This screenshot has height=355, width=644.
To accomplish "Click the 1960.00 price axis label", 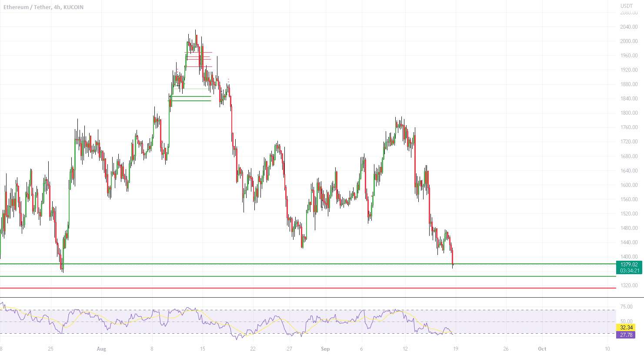I will tap(629, 56).
